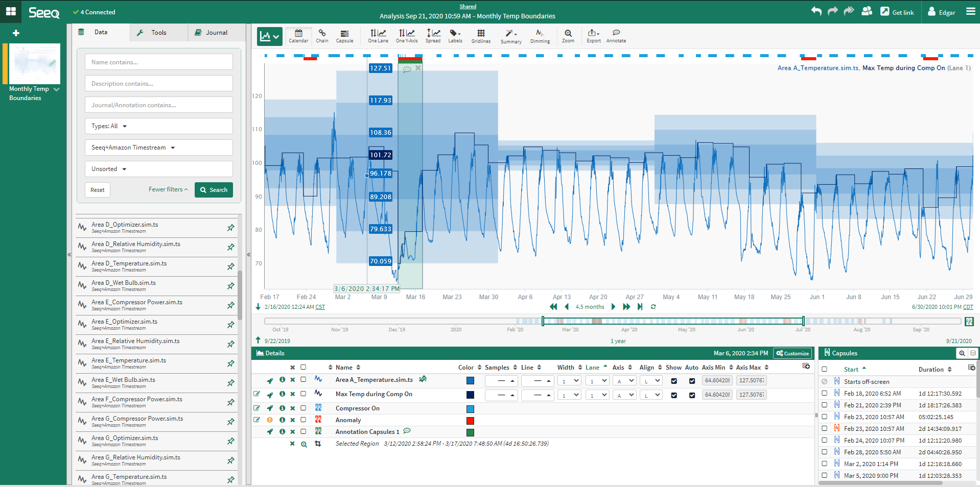The width and height of the screenshot is (980, 487).
Task: Pin Area E_Optimizer.sim.ts to favorites
Action: 230,325
